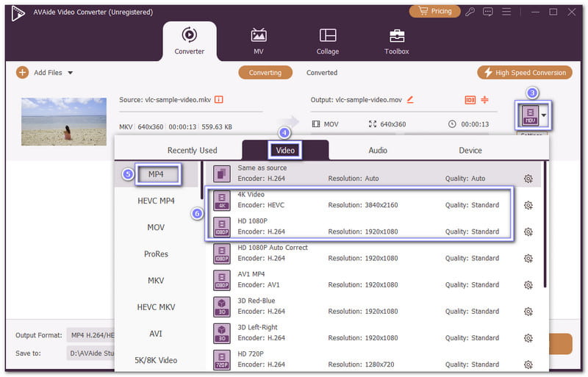Image resolution: width=588 pixels, height=377 pixels.
Task: Open the Collage tab
Action: pos(327,41)
